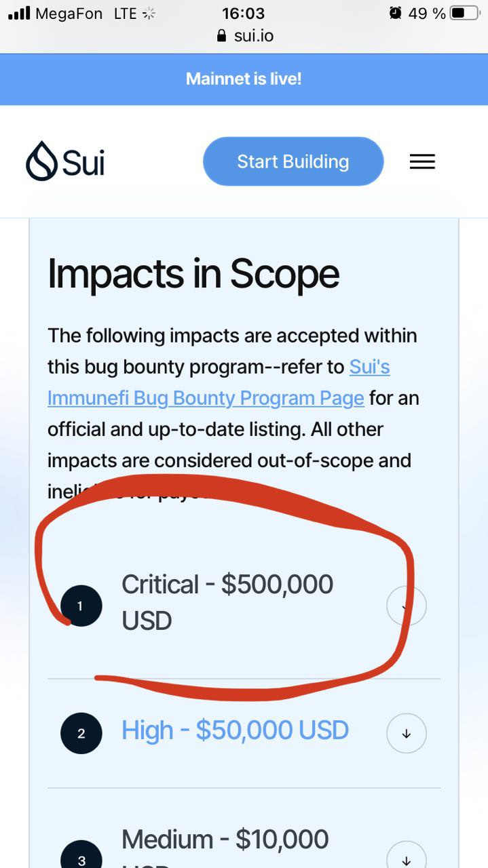Tap the cellular signal strength bars
This screenshot has height=868, width=488.
19,13
